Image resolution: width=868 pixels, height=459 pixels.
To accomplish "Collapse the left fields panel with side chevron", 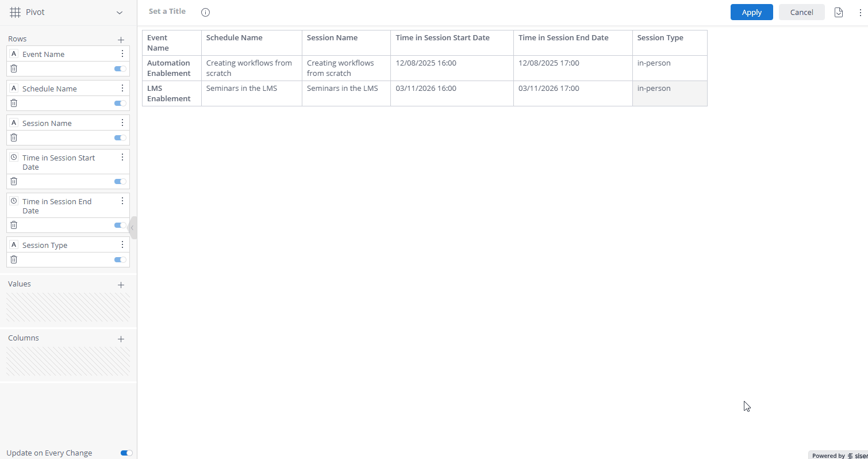I will [x=133, y=227].
